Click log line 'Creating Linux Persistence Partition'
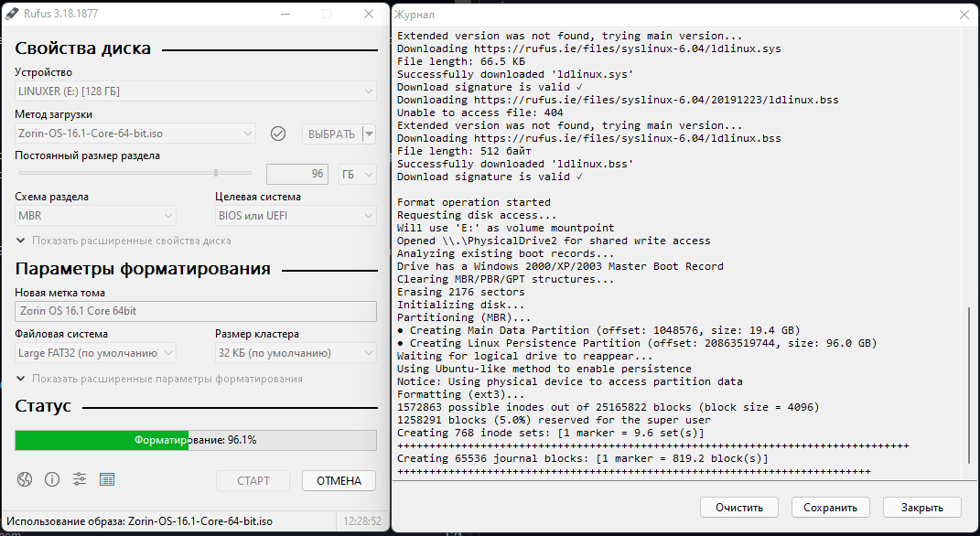 coord(637,343)
